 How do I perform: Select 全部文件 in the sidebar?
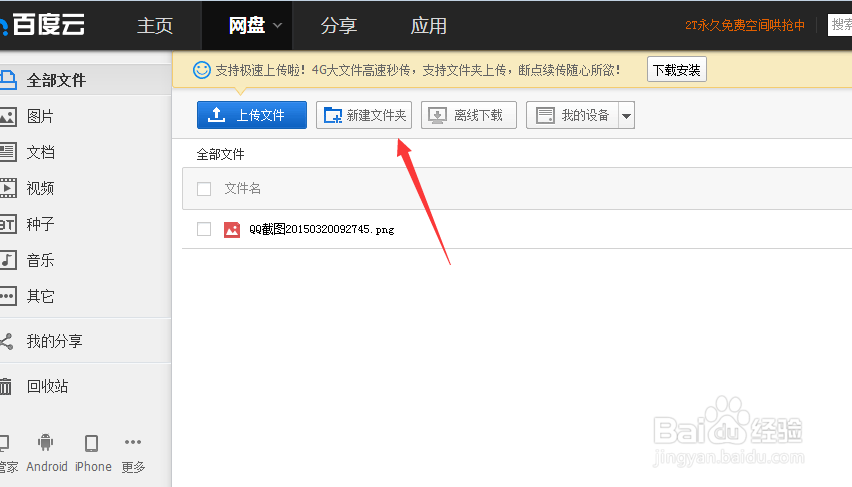[x=86, y=80]
